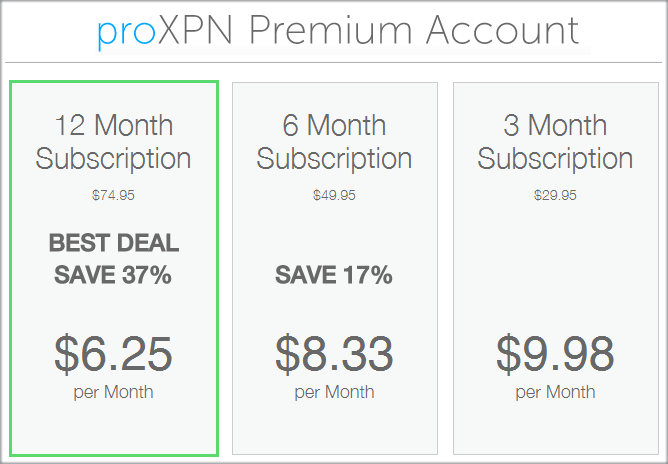
Task: Click the proXPN Premium Account heading
Action: pyautogui.click(x=338, y=32)
